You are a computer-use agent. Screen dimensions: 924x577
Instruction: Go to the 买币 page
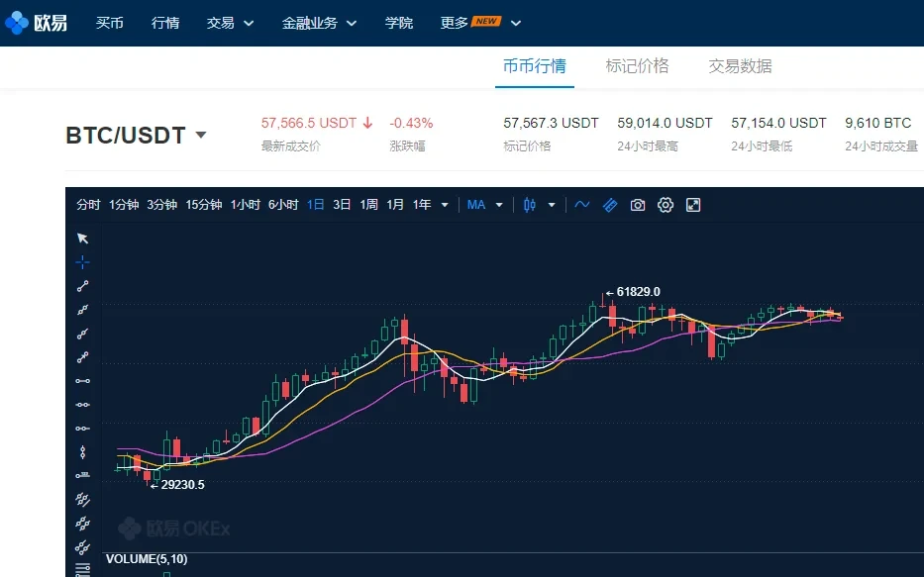click(x=110, y=23)
